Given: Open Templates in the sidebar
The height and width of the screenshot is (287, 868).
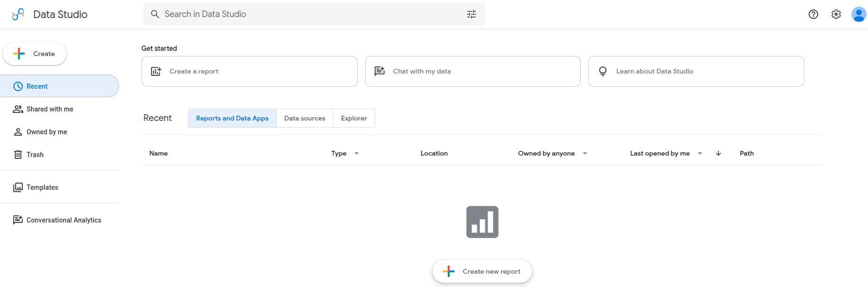Looking at the screenshot, I should click(59, 187).
